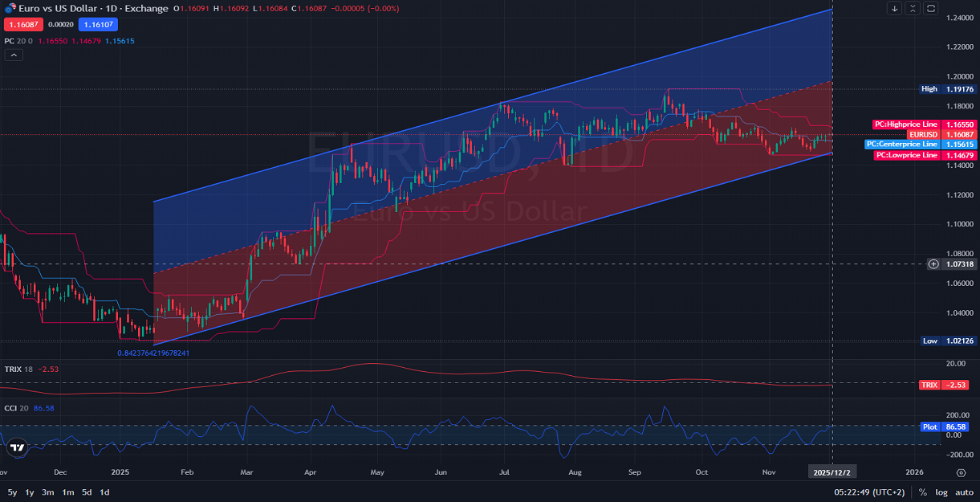Enable logarithmic scale via the log button
980x502 pixels.
[941, 492]
